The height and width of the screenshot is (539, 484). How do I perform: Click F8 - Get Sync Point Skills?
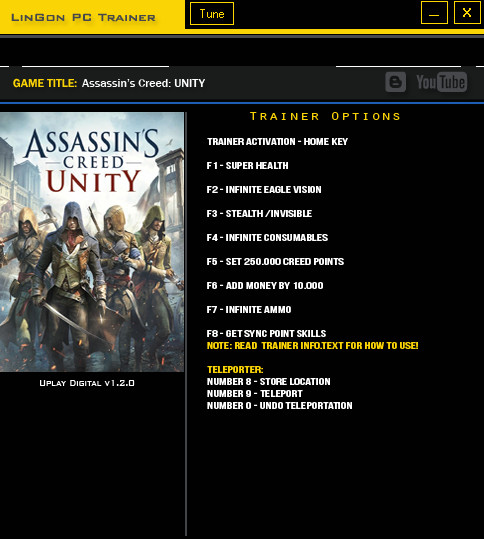click(x=266, y=334)
